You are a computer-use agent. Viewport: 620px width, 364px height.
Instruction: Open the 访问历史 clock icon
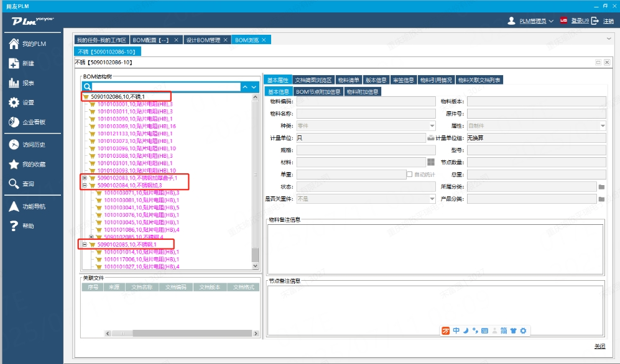[x=14, y=145]
